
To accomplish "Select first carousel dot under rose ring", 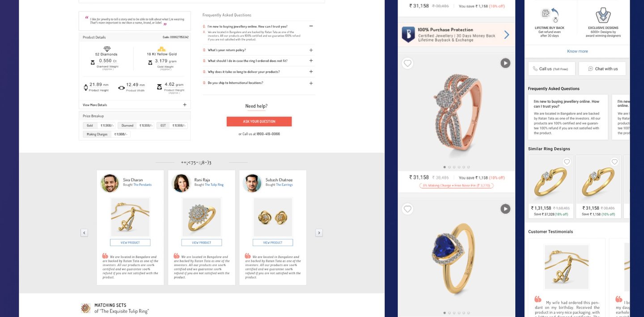I will [x=445, y=167].
